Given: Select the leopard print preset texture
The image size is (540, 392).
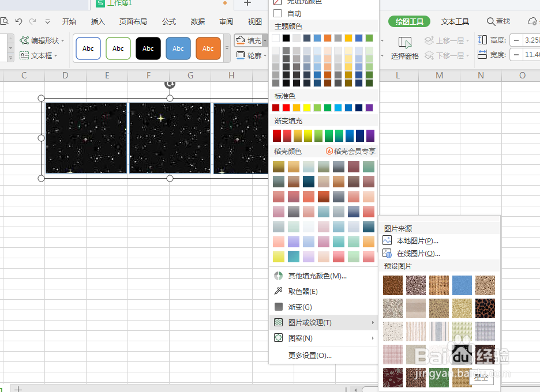Looking at the screenshot, I should click(x=485, y=308).
